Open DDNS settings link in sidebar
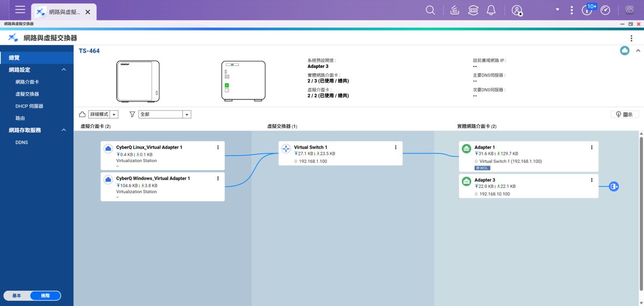Viewport: 644px width, 306px height. point(22,143)
